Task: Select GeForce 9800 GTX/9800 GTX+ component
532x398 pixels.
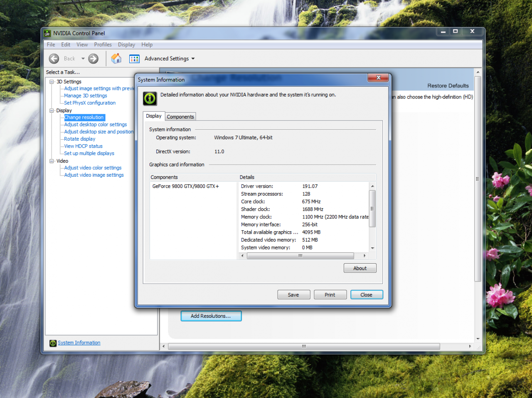Action: [185, 186]
